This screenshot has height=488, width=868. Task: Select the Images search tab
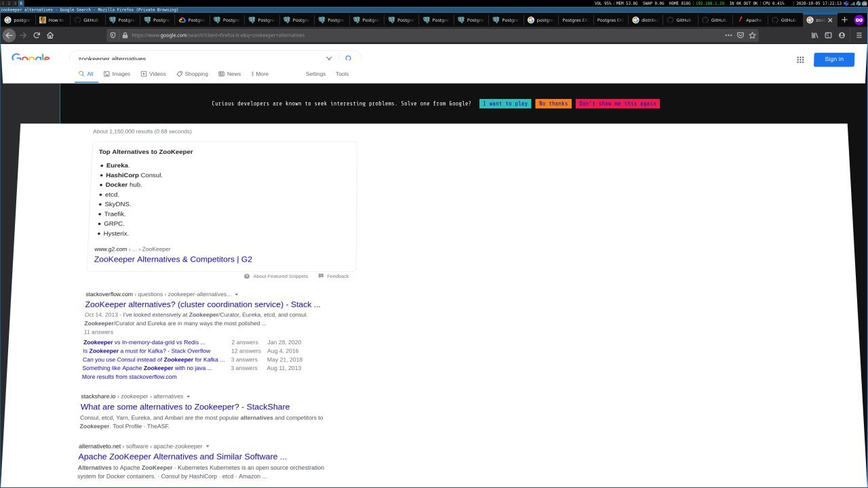pos(117,74)
